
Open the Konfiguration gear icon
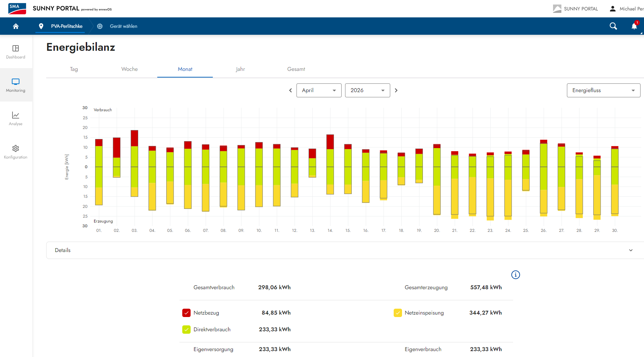click(16, 148)
